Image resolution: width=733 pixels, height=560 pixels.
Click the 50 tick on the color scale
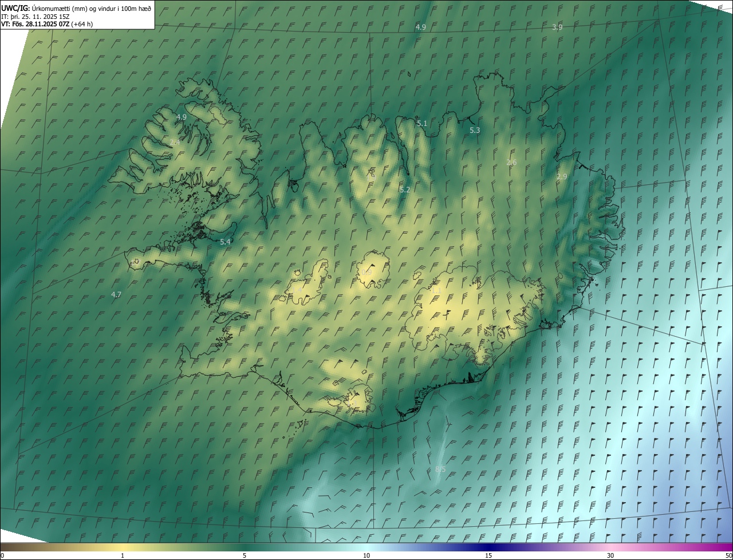click(728, 555)
